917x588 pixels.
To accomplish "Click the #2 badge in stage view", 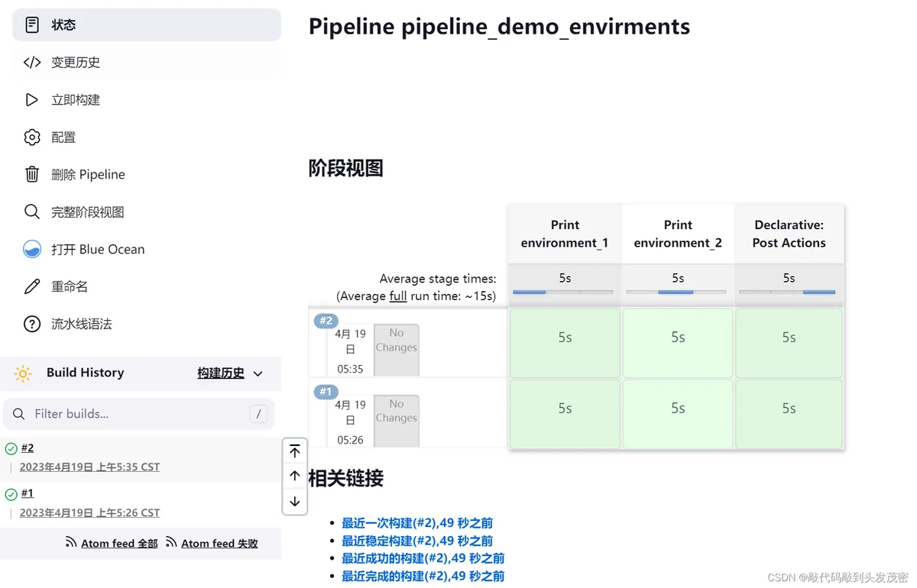I will coord(326,321).
